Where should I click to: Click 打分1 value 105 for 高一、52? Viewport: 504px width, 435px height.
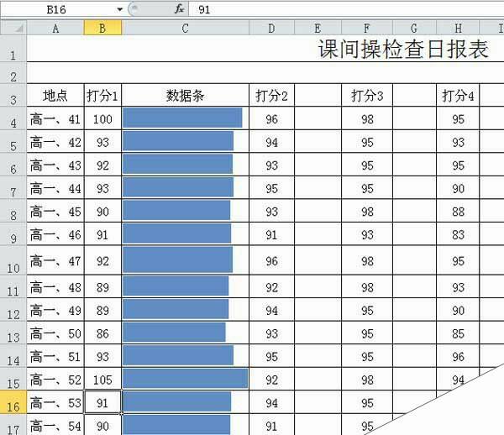(102, 380)
